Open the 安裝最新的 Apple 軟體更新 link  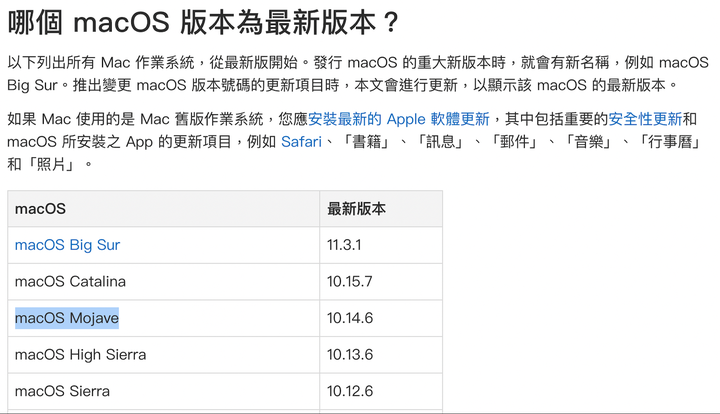(x=399, y=119)
